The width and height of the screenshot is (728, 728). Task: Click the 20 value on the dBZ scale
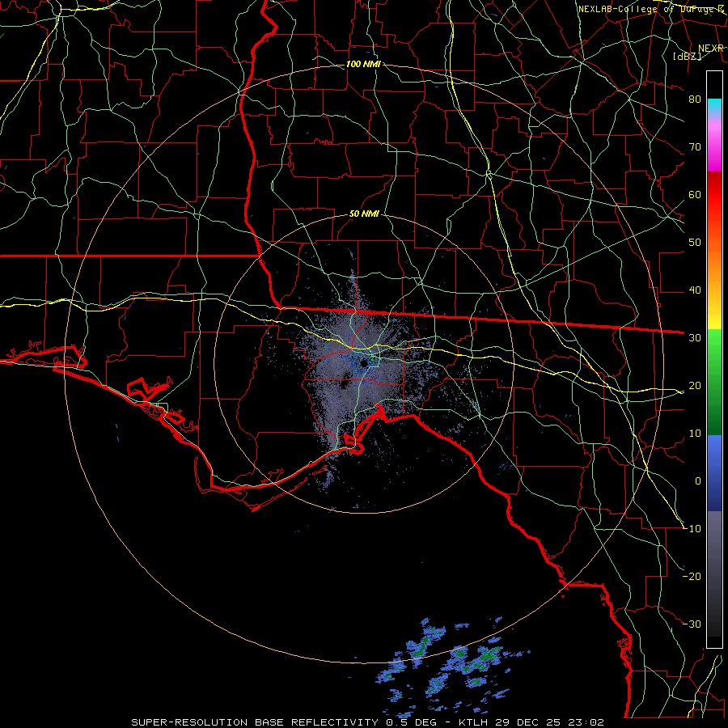point(695,385)
